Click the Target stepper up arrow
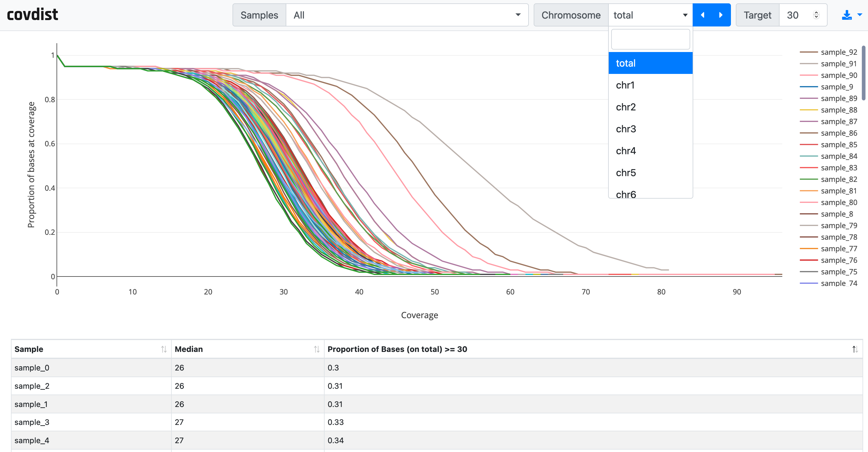The height and width of the screenshot is (452, 868). pos(816,12)
